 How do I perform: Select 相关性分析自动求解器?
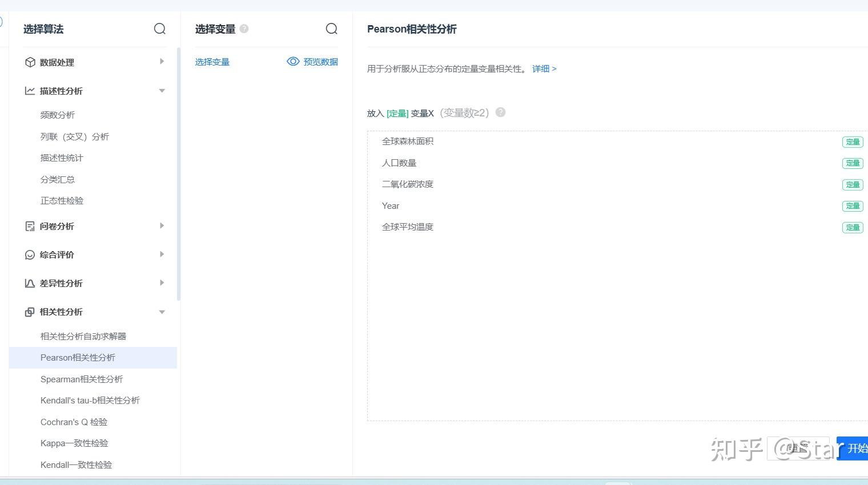tap(83, 337)
